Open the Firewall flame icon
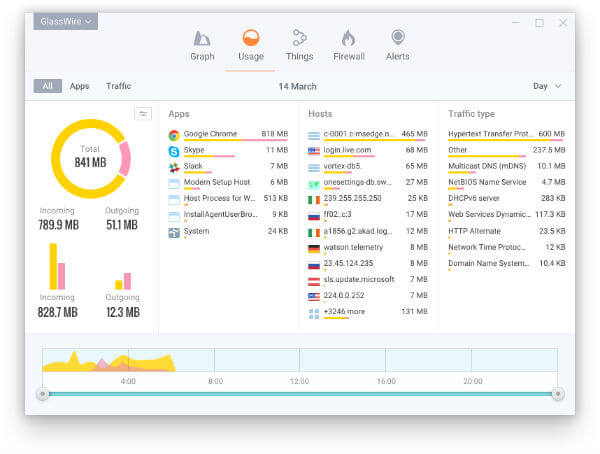 (348, 39)
